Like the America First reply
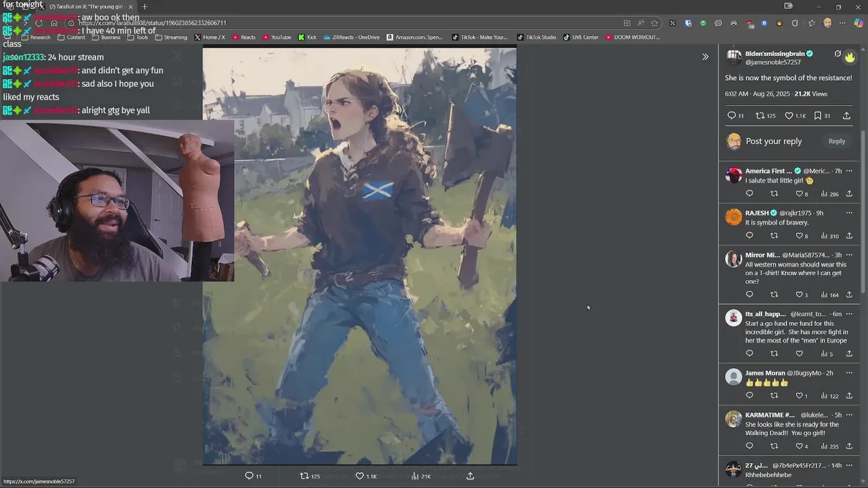Viewport: 868px width, 488px height. click(x=802, y=194)
